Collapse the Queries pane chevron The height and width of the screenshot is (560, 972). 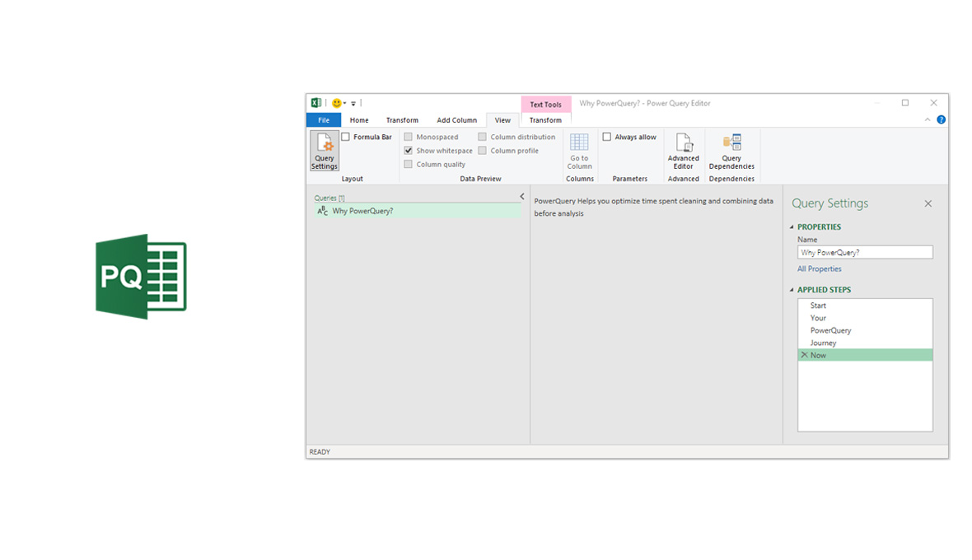click(521, 197)
